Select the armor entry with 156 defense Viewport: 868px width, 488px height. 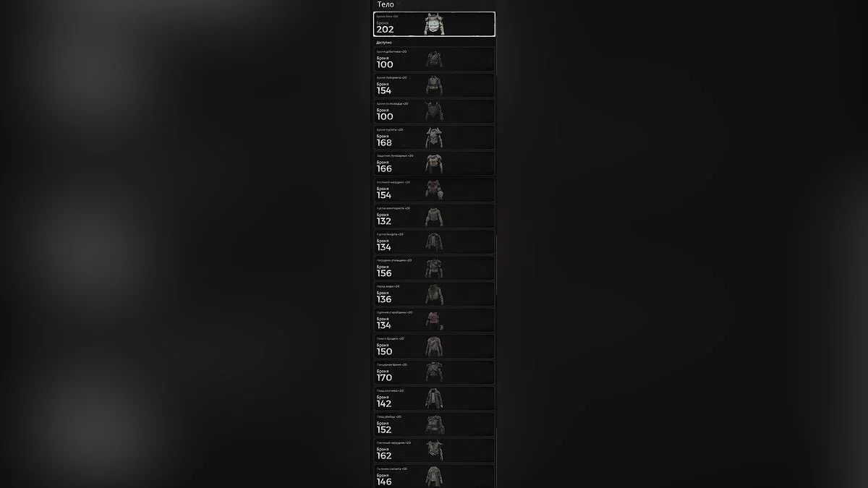click(434, 268)
